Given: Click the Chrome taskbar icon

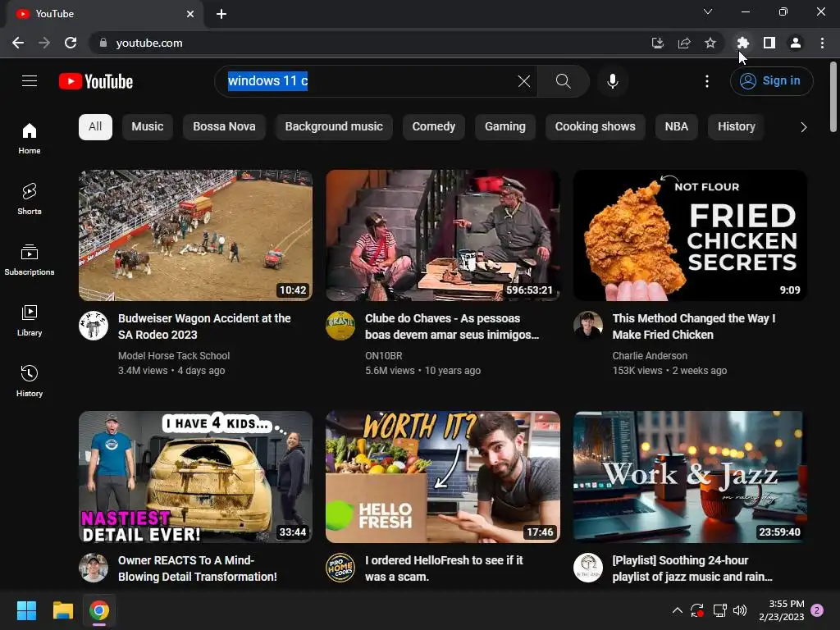Looking at the screenshot, I should 99,610.
